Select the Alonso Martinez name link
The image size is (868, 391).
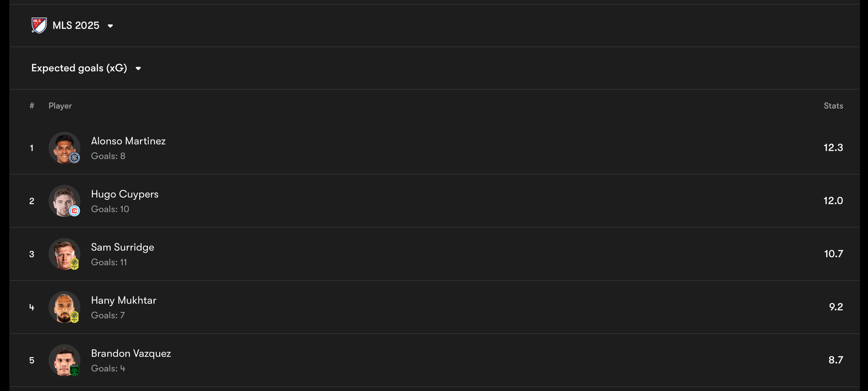pyautogui.click(x=128, y=141)
